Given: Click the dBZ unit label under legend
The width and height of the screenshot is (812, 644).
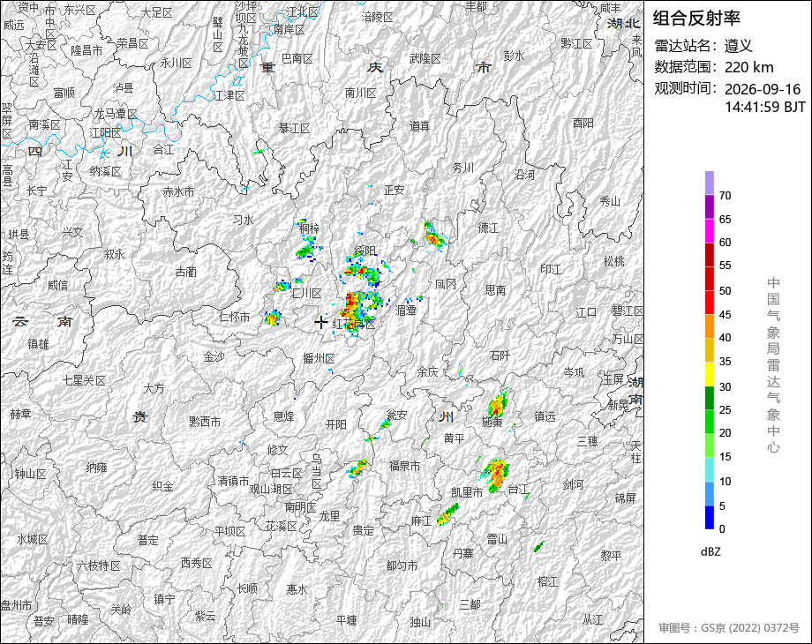Looking at the screenshot, I should (710, 552).
